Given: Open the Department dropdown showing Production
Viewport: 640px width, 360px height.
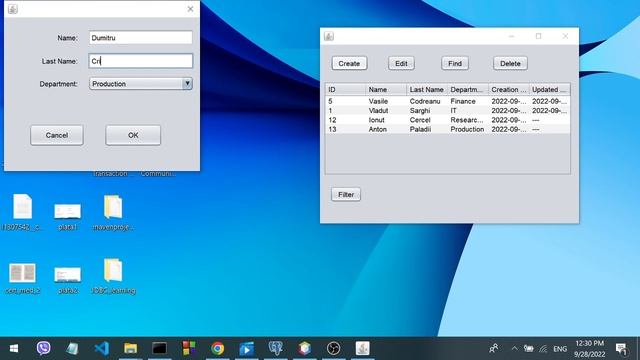Looking at the screenshot, I should pyautogui.click(x=140, y=84).
